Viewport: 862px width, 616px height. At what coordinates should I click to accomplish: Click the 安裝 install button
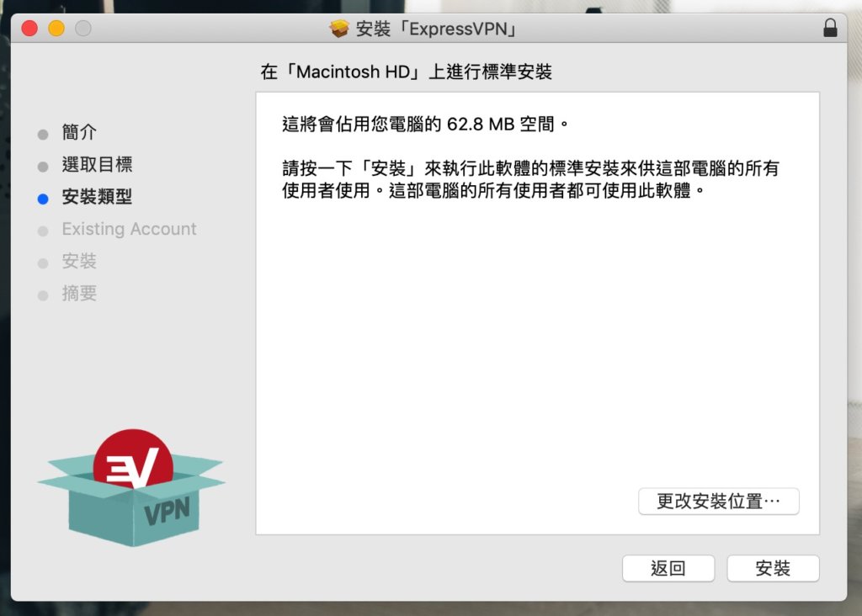click(773, 568)
